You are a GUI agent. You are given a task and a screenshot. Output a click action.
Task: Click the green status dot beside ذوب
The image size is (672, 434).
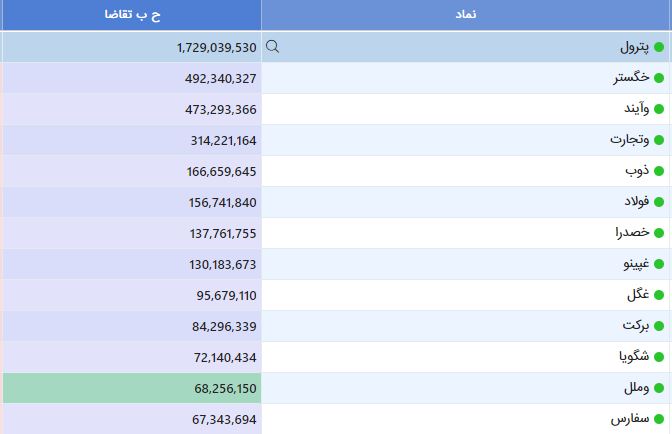(x=659, y=171)
